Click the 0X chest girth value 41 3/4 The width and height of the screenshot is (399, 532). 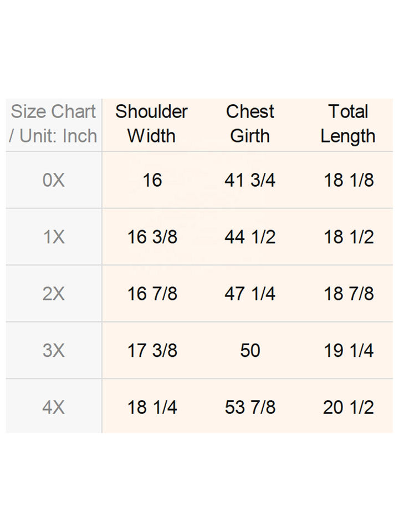[x=250, y=180]
